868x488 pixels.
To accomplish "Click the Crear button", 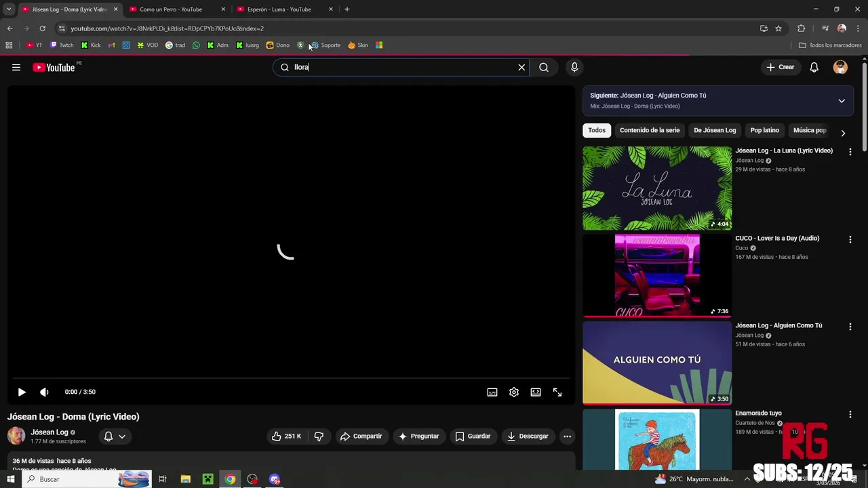I will click(781, 67).
